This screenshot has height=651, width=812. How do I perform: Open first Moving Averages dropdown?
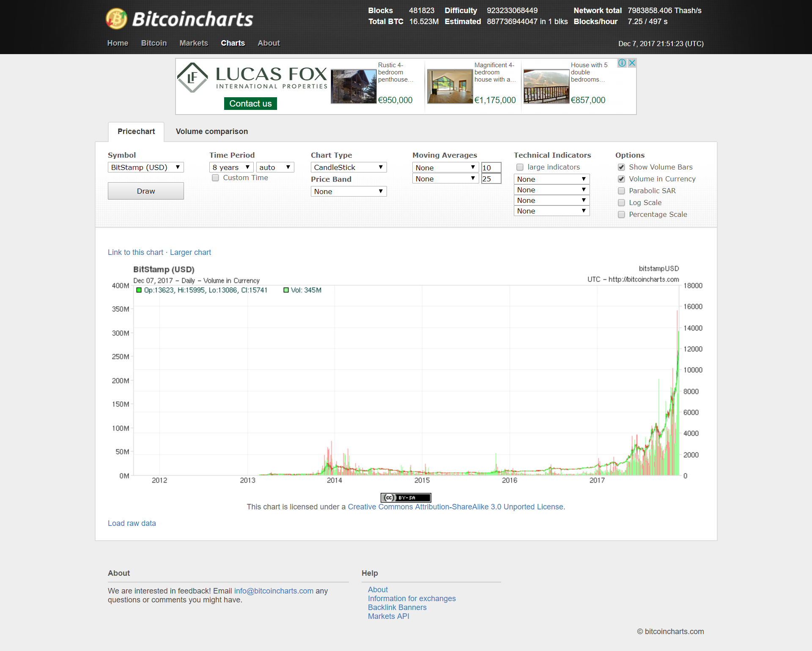(x=445, y=168)
